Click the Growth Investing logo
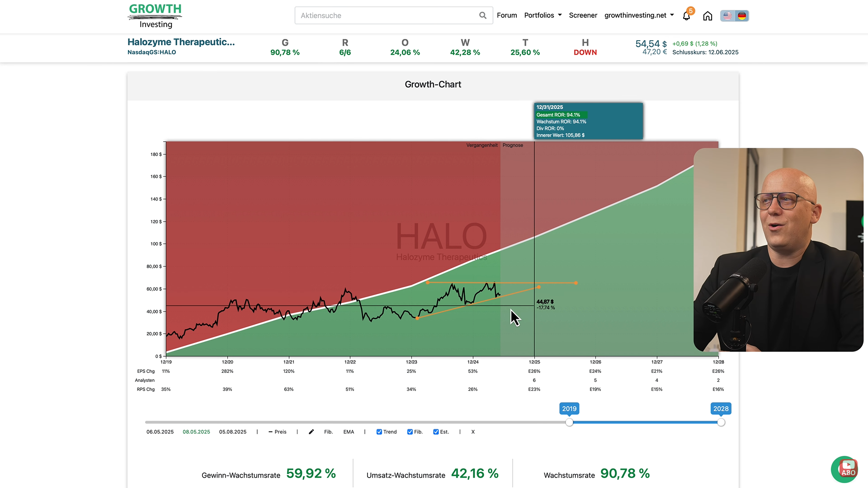The height and width of the screenshot is (488, 868). click(155, 16)
